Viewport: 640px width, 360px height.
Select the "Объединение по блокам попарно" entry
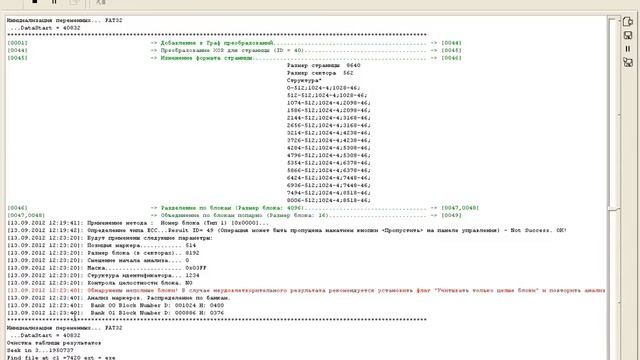(x=244, y=215)
